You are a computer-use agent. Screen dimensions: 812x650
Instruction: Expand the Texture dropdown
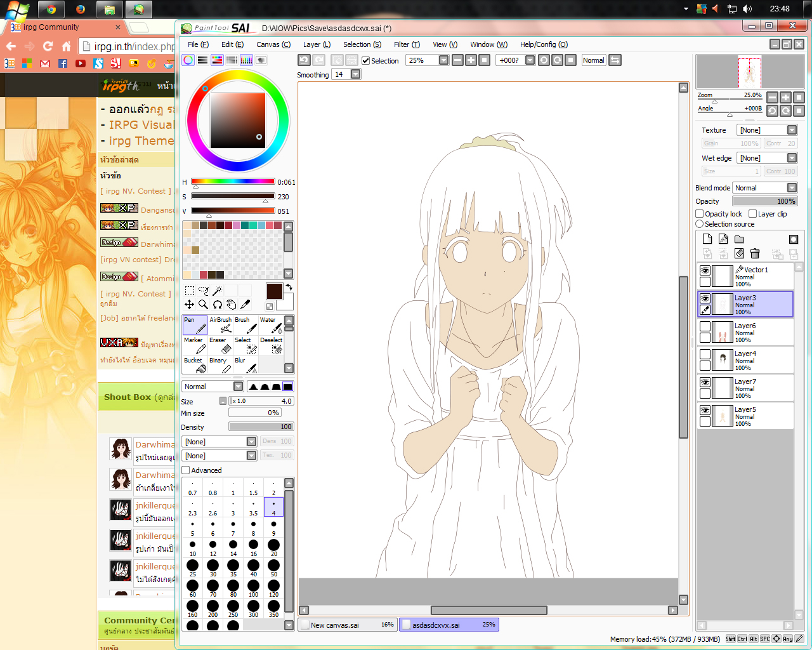click(768, 130)
